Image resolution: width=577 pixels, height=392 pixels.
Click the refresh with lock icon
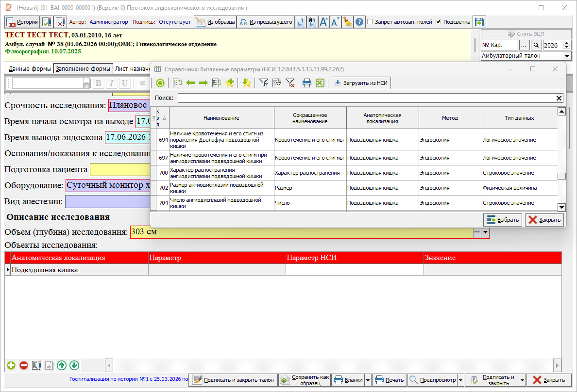pos(312,22)
